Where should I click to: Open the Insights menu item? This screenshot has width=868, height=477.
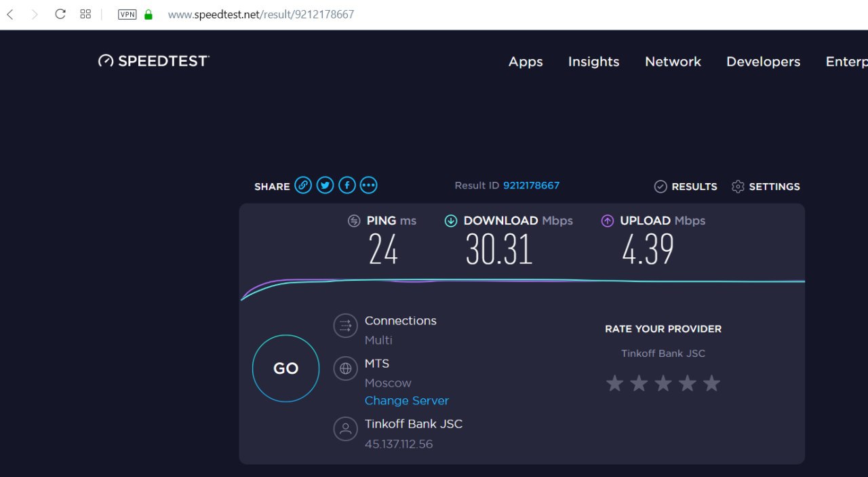(x=593, y=62)
